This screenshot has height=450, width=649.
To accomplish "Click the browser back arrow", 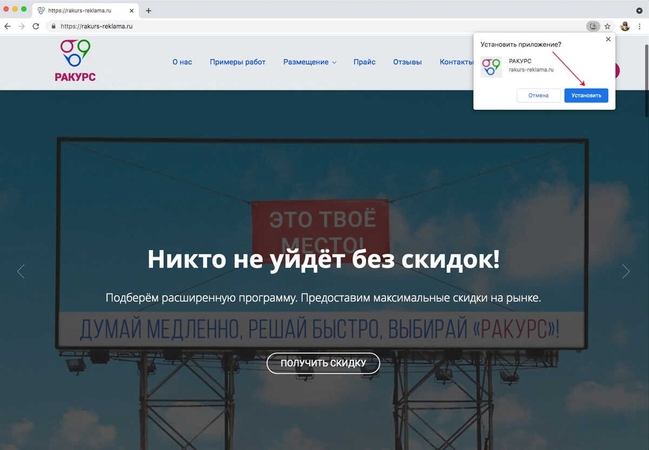I will point(7,26).
